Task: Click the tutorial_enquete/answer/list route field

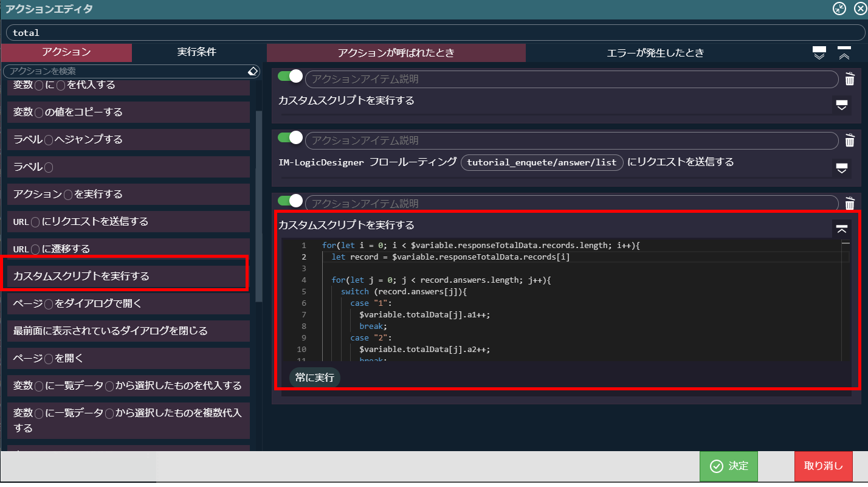Action: click(x=542, y=162)
